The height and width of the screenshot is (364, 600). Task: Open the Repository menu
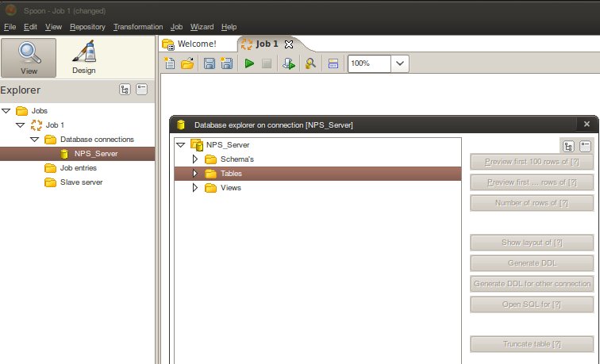[x=87, y=27]
